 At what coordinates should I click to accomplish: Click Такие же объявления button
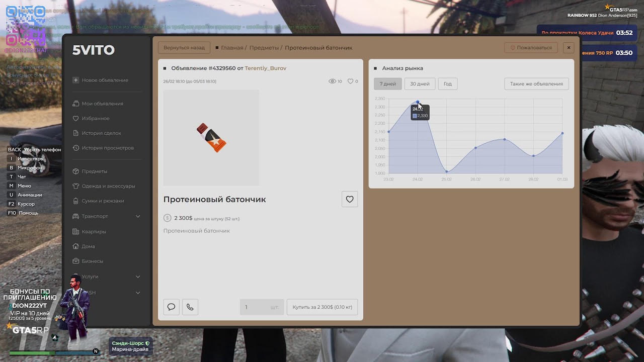(536, 84)
